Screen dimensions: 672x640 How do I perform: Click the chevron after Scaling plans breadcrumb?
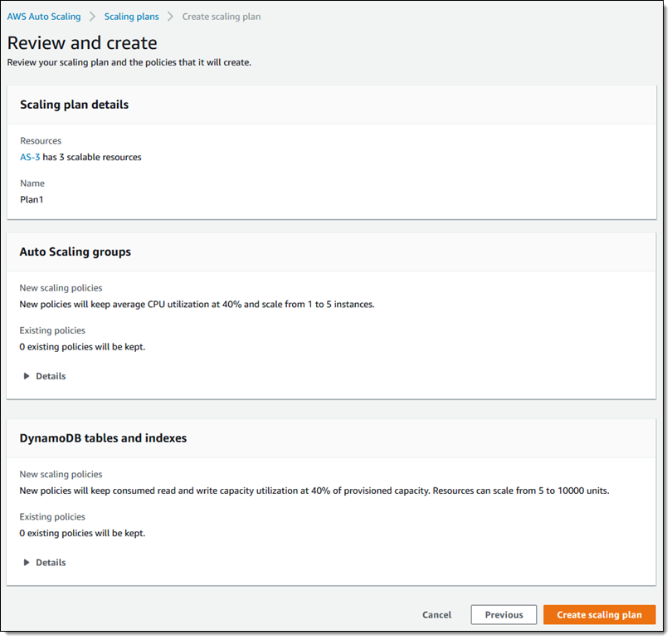tap(170, 17)
